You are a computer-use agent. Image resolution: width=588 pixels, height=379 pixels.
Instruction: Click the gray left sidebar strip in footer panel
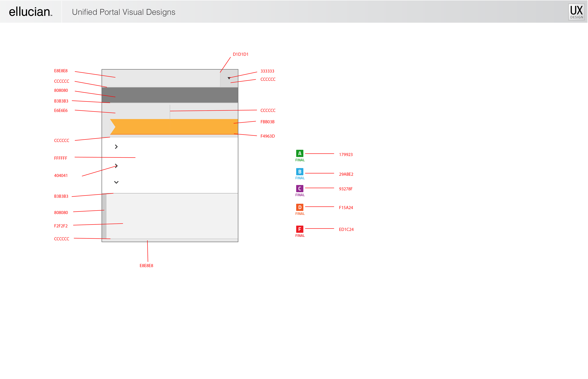click(104, 216)
